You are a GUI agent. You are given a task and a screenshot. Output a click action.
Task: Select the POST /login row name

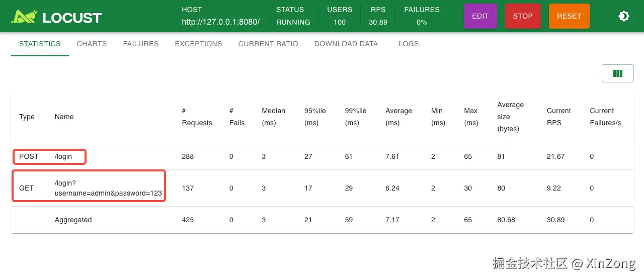(x=63, y=156)
